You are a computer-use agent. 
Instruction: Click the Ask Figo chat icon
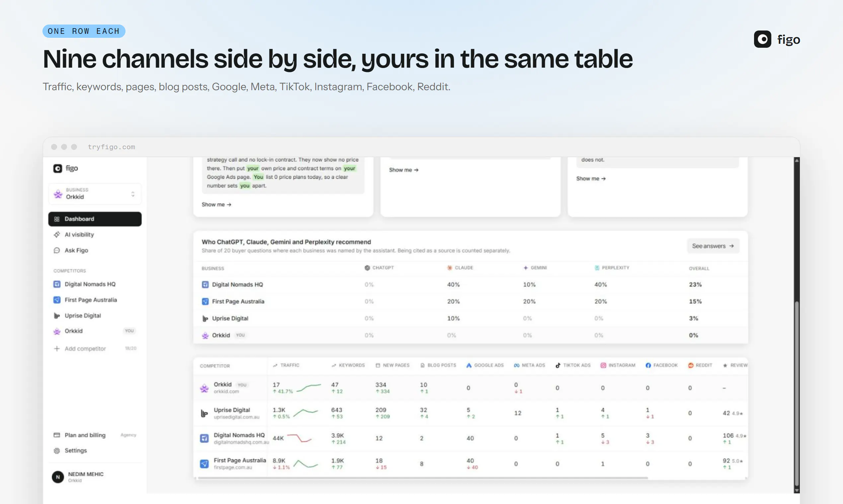[x=57, y=250]
